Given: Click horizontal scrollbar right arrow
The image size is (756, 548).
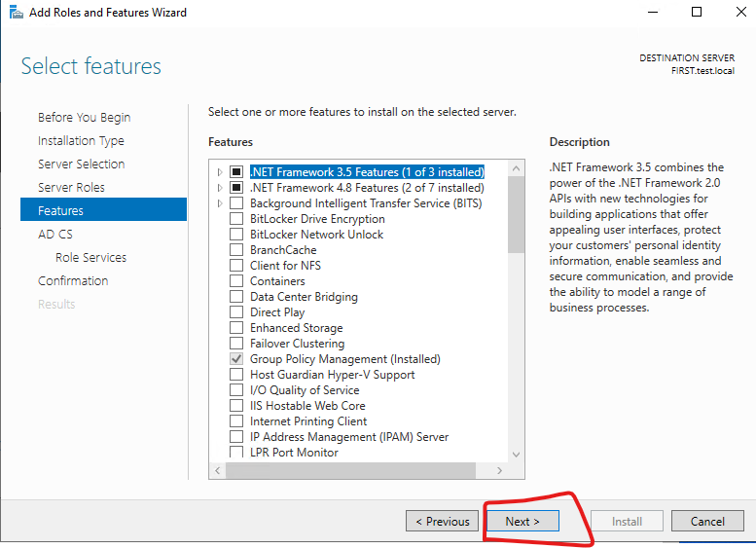Looking at the screenshot, I should [499, 470].
